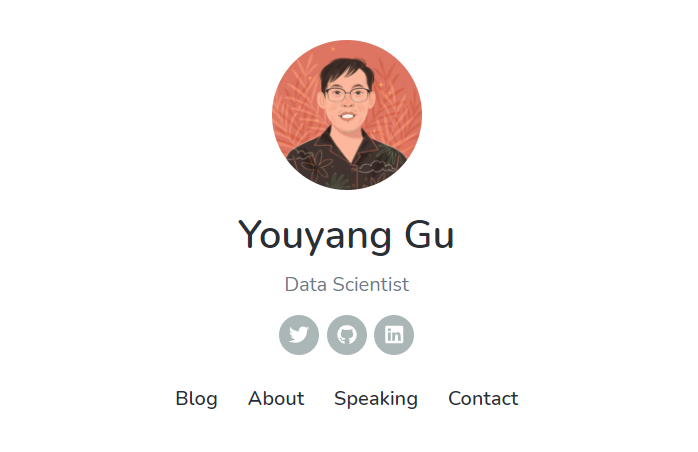This screenshot has width=698, height=452.
Task: Open the About page
Action: pos(276,399)
